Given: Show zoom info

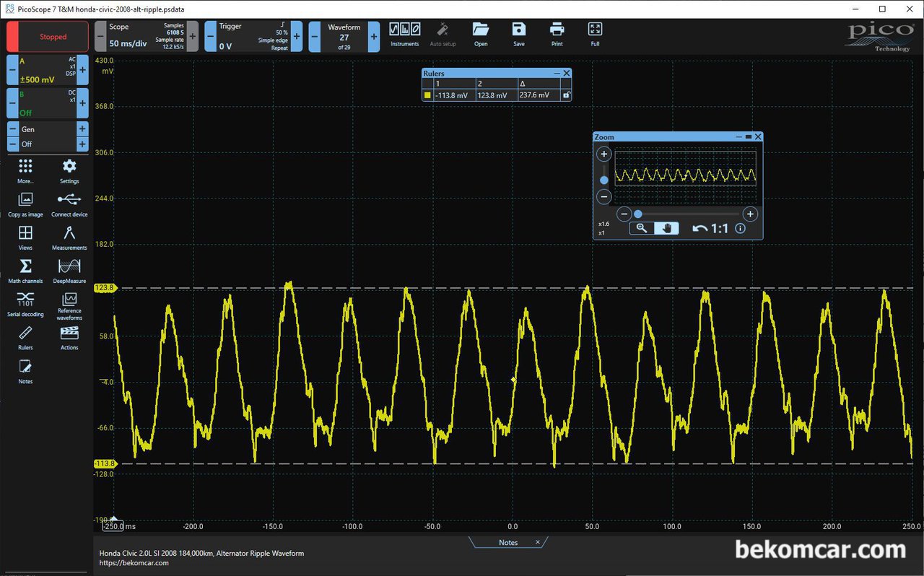Looking at the screenshot, I should pos(740,228).
